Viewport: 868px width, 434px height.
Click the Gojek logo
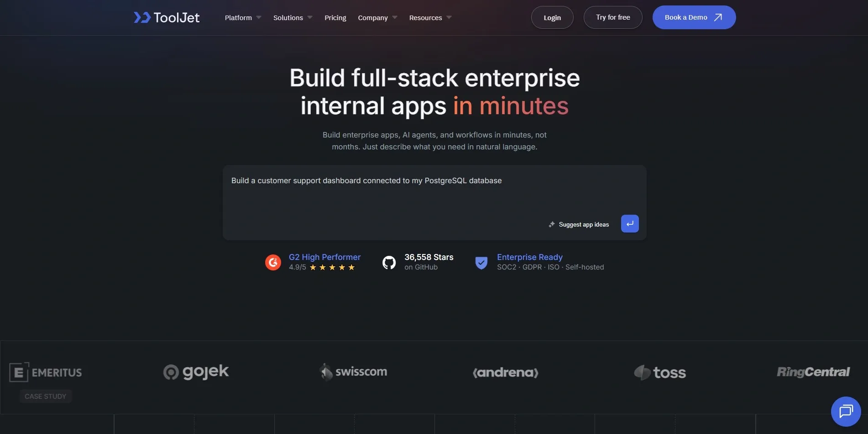coord(196,372)
